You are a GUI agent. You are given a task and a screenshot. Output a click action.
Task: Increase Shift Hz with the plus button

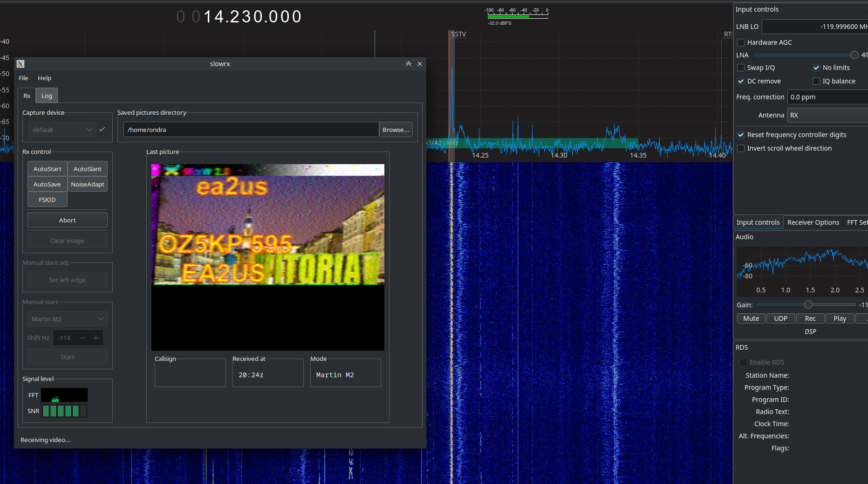point(96,338)
